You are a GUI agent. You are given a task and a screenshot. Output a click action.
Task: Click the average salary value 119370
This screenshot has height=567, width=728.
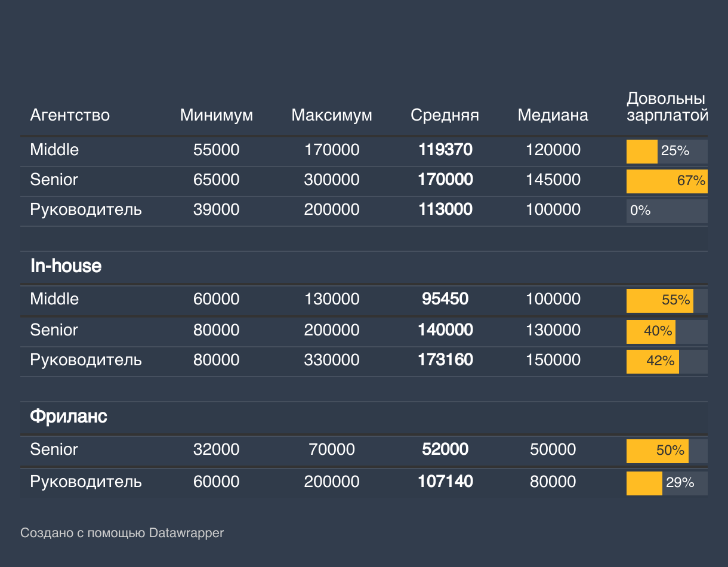[x=445, y=150]
